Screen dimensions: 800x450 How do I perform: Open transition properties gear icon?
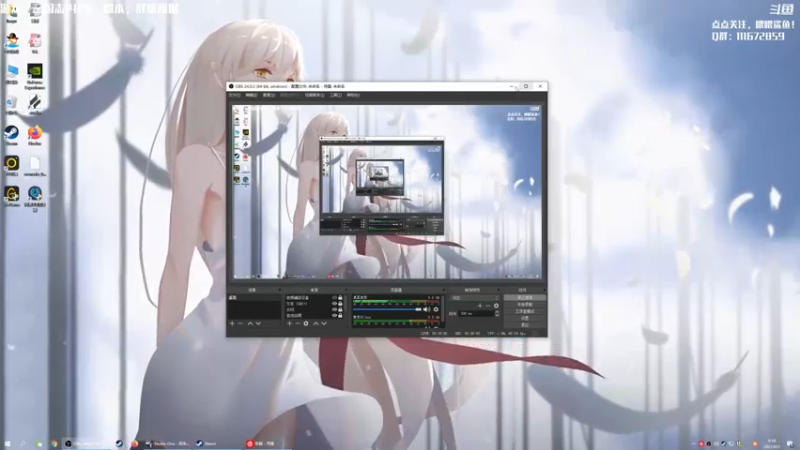[496, 306]
